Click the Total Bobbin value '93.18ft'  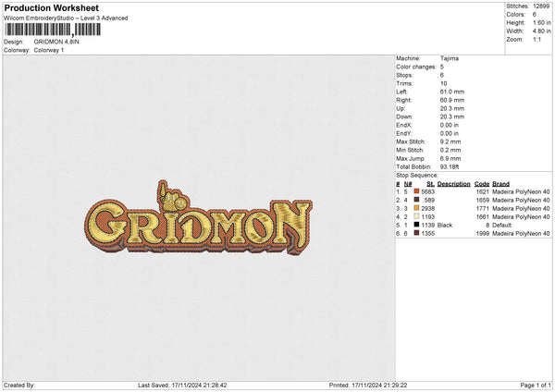pos(450,166)
